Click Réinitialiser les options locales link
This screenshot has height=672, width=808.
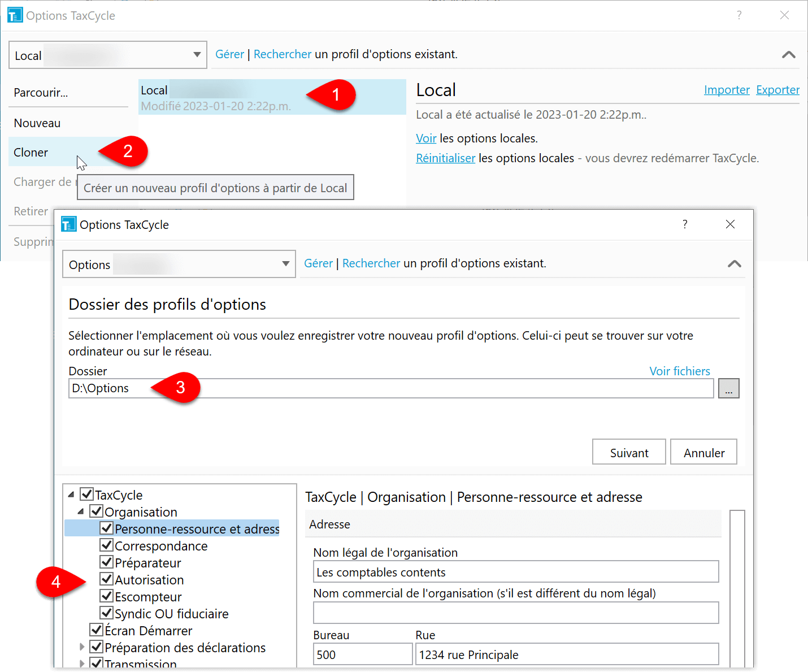click(x=445, y=158)
